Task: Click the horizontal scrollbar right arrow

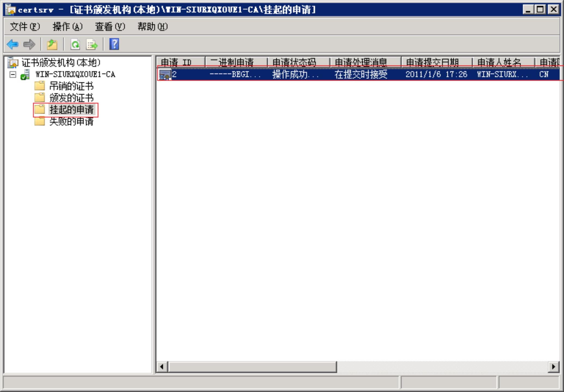Action: coord(553,367)
